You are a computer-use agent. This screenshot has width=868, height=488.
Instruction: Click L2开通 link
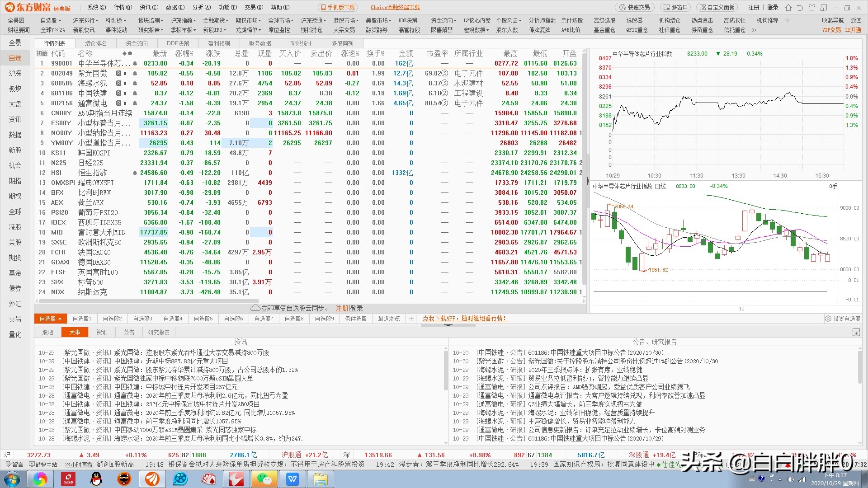(853, 30)
